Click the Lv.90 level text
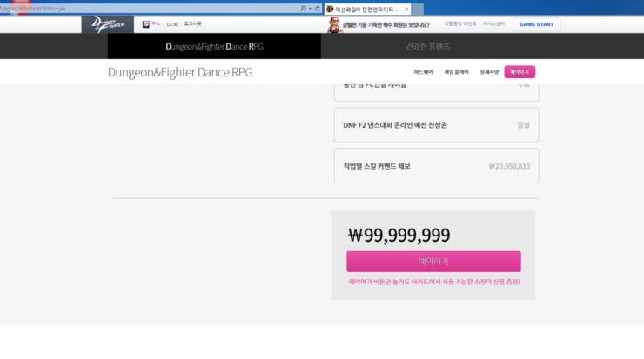Viewport: 644px width, 359px height. 172,24
